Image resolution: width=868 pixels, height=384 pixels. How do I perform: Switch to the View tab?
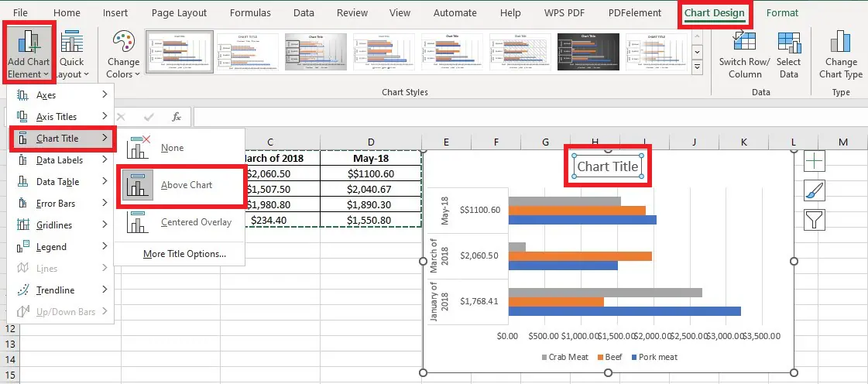pos(400,12)
